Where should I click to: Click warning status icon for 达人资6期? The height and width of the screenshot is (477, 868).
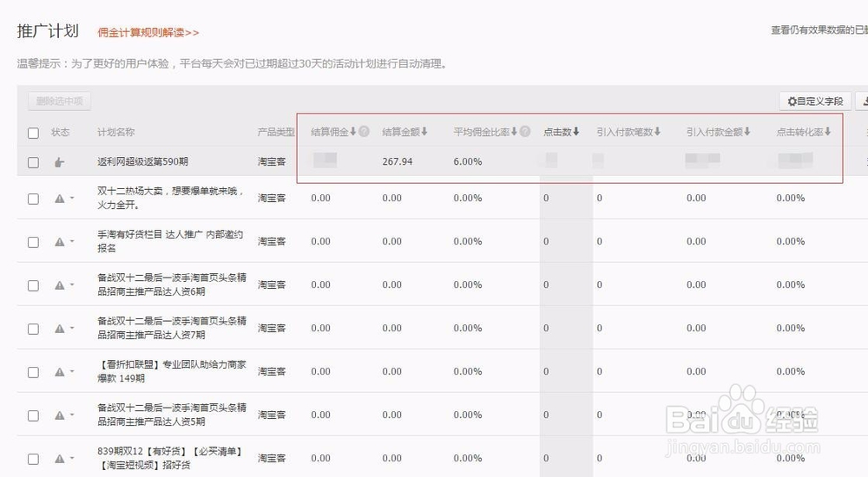click(x=59, y=285)
